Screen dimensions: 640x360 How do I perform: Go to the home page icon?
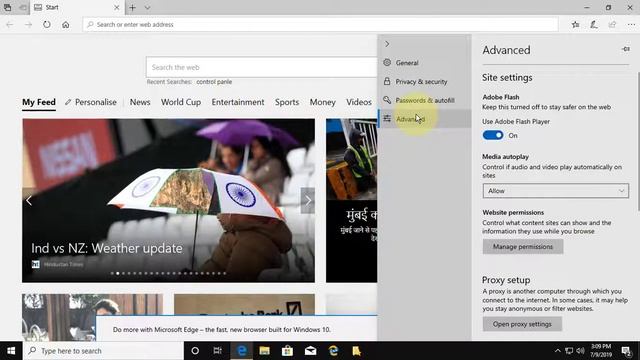[66, 24]
